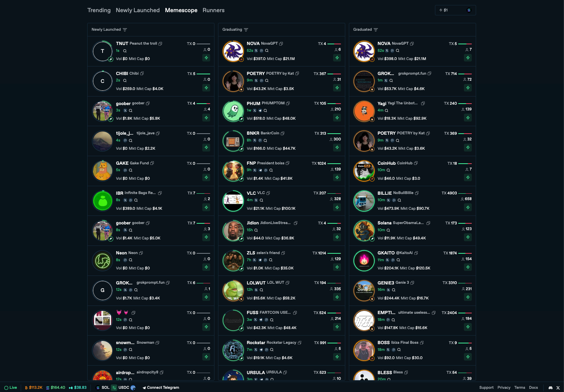Quick buy GKAITO with the lightning button

click(468, 267)
